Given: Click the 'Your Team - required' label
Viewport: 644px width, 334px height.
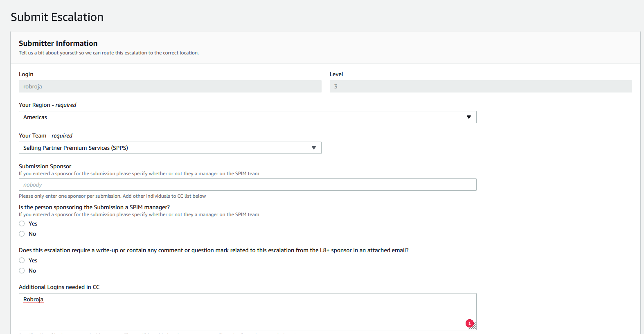Looking at the screenshot, I should click(45, 135).
